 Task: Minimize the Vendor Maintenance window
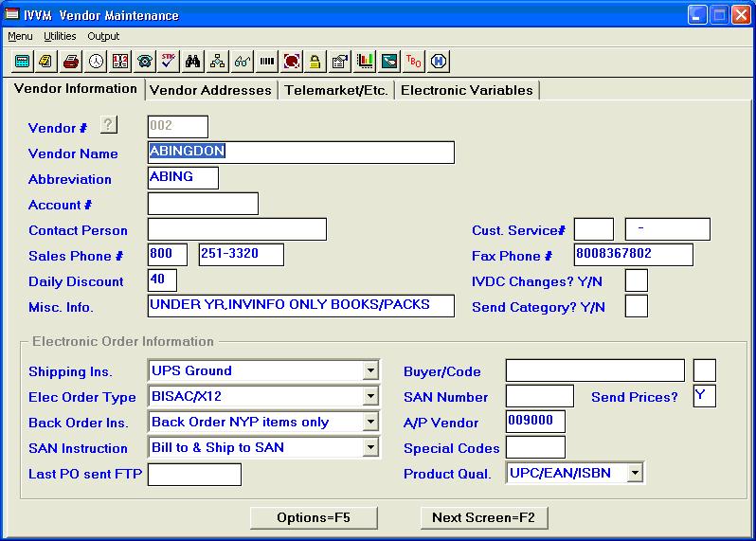click(697, 15)
